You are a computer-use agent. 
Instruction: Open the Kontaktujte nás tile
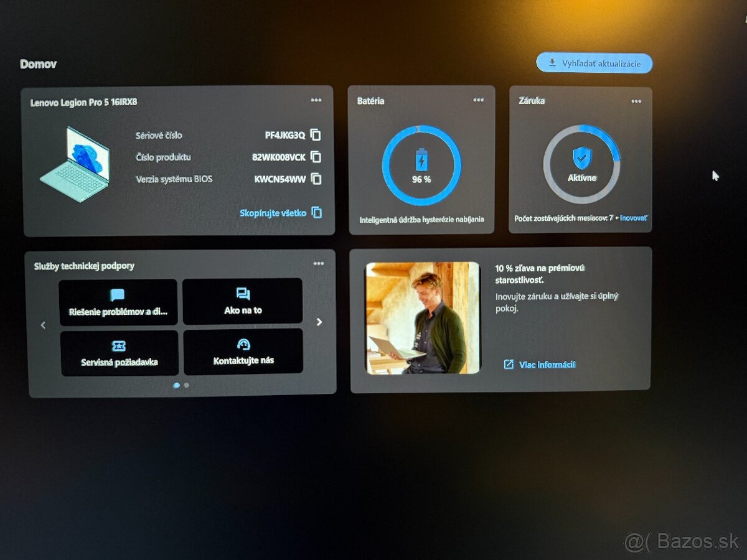[243, 352]
